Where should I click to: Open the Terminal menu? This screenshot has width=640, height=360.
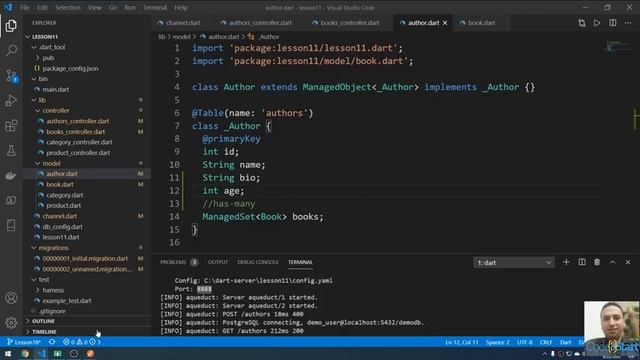[x=155, y=7]
